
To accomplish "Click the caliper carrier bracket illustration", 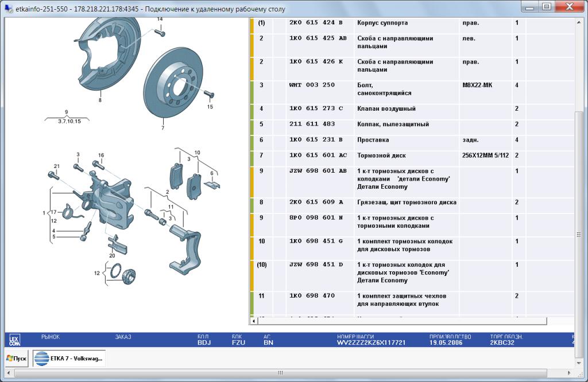I will tap(185, 250).
